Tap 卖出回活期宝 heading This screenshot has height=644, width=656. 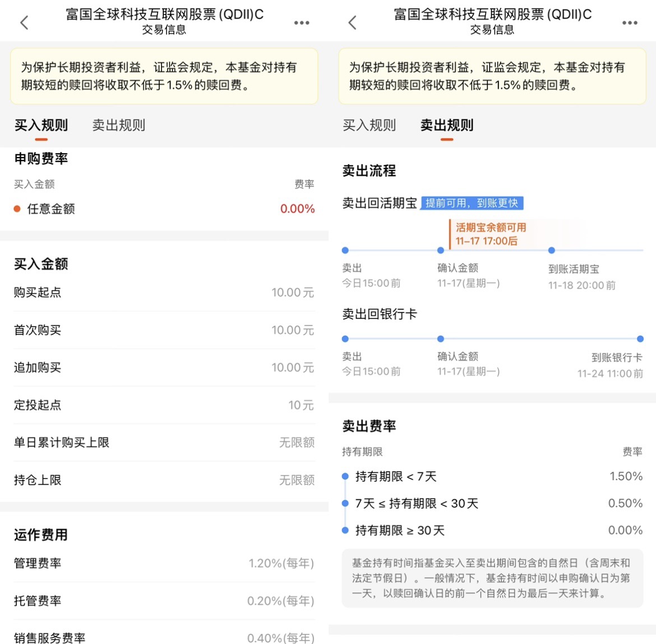[x=380, y=203]
